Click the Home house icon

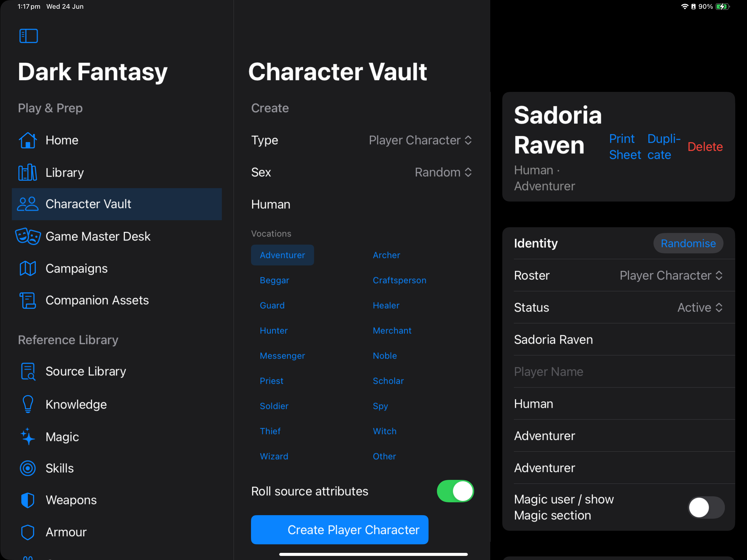[x=28, y=140]
